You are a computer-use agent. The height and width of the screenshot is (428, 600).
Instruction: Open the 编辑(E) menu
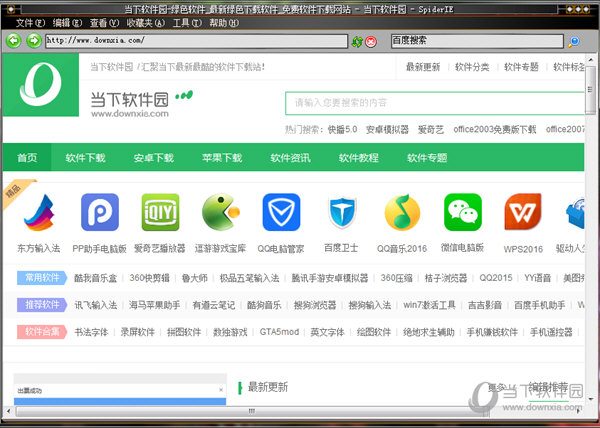coord(67,23)
